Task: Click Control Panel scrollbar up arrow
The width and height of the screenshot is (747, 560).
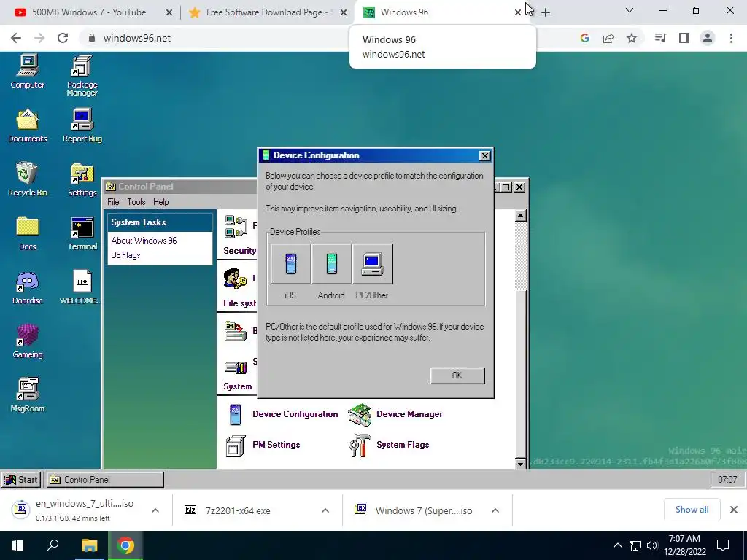Action: [x=521, y=216]
